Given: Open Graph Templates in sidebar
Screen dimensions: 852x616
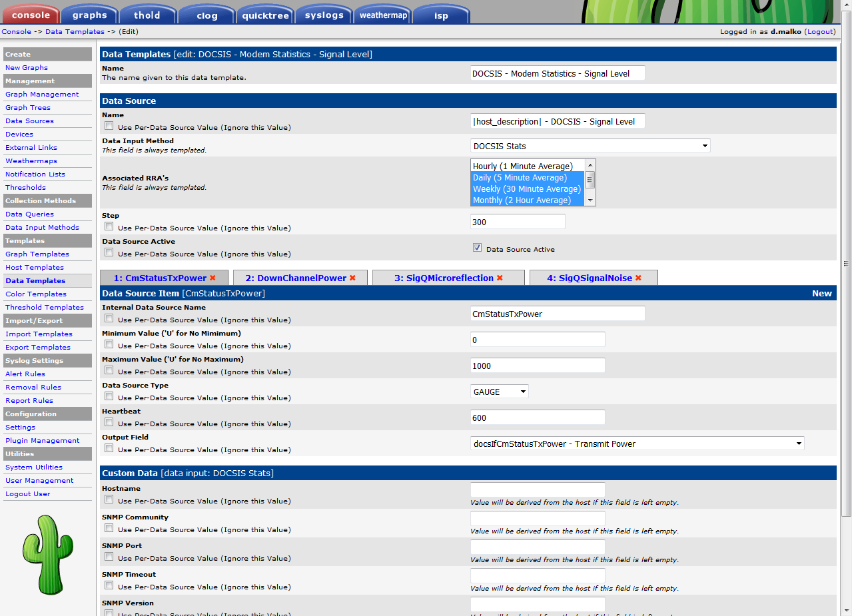Looking at the screenshot, I should [37, 254].
